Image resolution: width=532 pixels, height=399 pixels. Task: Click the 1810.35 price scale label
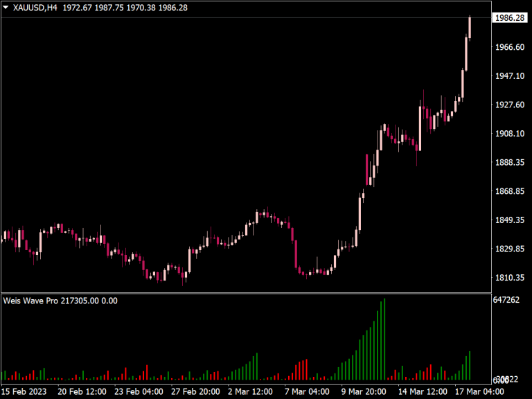click(x=509, y=278)
